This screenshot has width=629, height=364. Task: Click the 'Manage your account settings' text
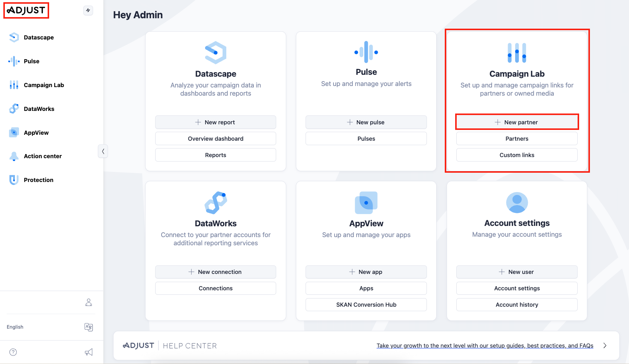(x=517, y=234)
